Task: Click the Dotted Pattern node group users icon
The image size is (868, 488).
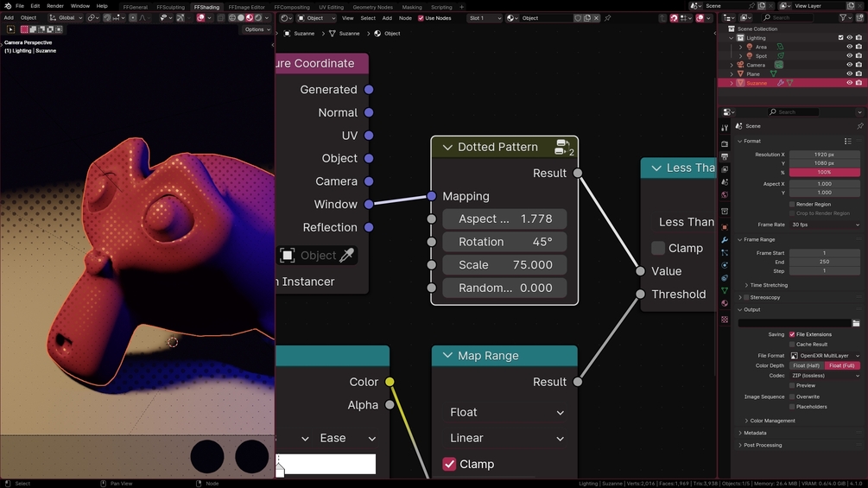Action: [x=564, y=147]
